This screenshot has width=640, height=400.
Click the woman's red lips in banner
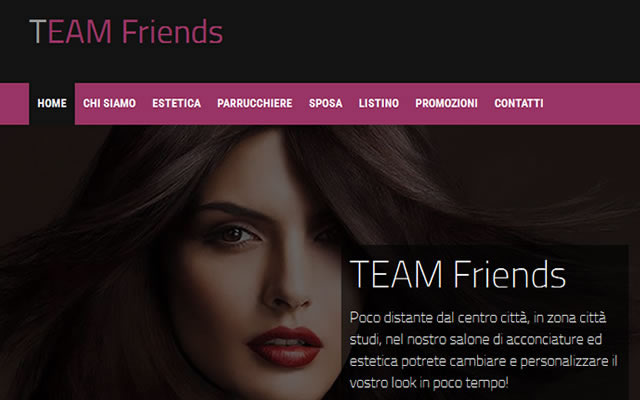(285, 345)
